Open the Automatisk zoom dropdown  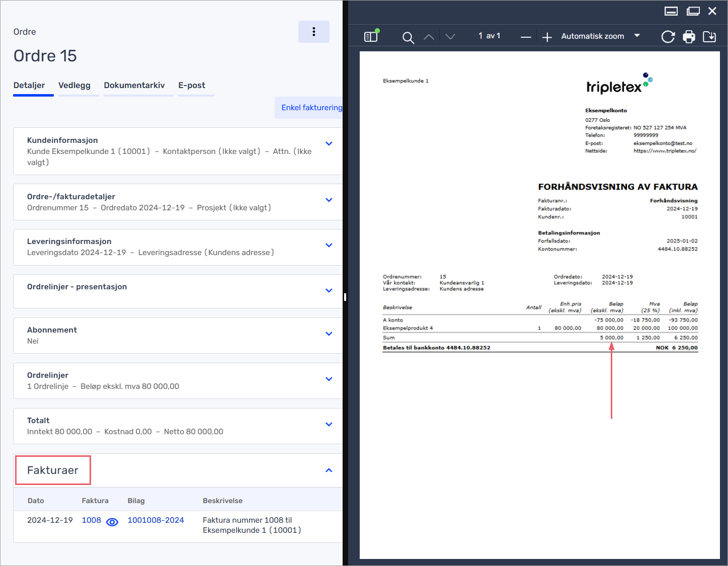[601, 36]
